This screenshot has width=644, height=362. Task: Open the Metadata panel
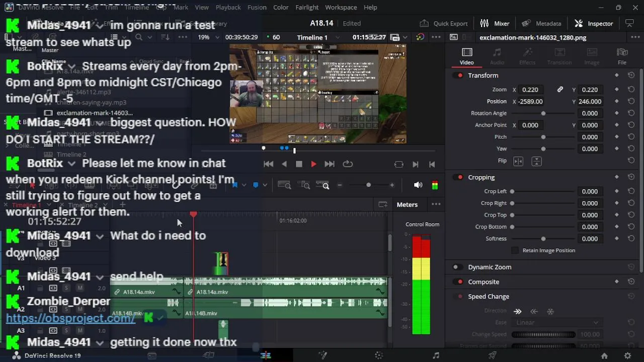pyautogui.click(x=541, y=23)
